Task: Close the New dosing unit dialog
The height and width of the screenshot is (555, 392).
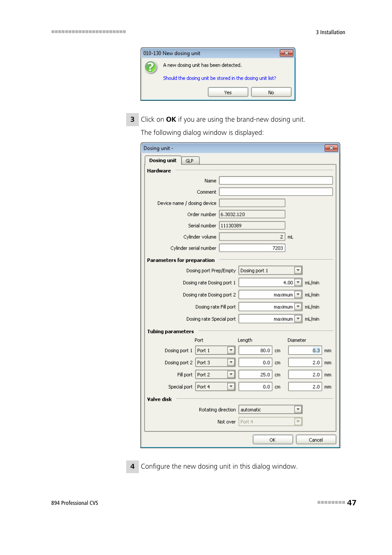Action: (x=286, y=53)
